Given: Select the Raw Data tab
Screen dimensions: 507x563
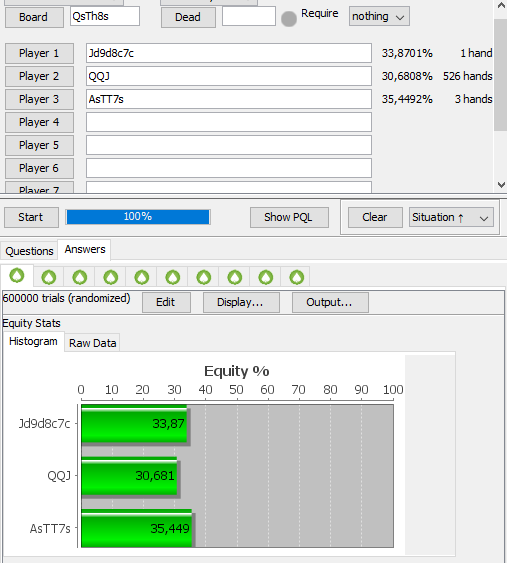Looking at the screenshot, I should pos(93,343).
